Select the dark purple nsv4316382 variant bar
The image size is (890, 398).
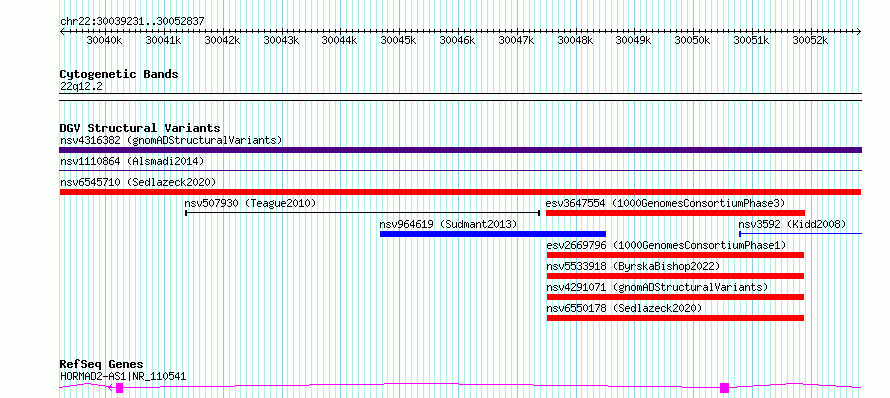(460, 150)
